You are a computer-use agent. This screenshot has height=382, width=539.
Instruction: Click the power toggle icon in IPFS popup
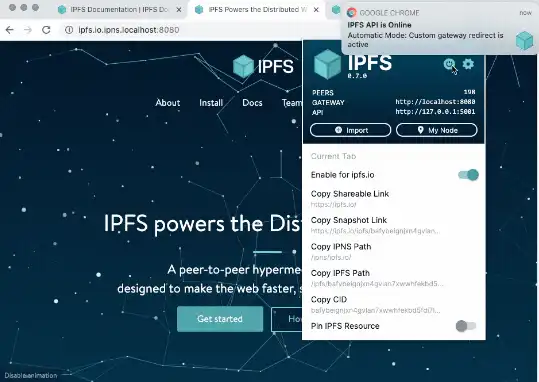click(x=449, y=64)
